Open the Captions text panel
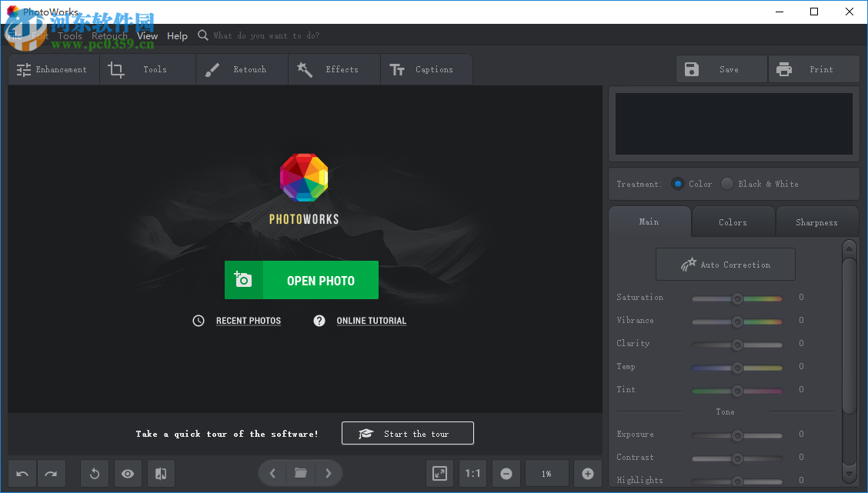Viewport: 868px width, 493px height. click(426, 69)
